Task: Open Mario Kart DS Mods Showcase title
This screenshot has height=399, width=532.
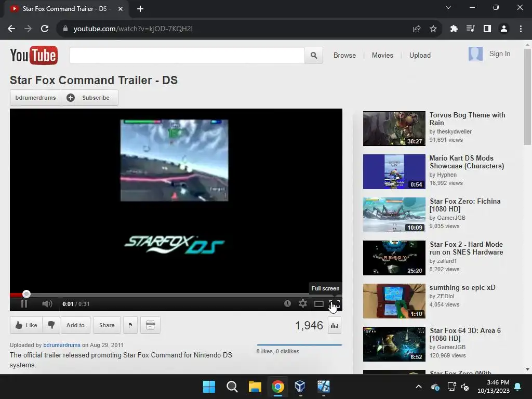Action: click(467, 162)
